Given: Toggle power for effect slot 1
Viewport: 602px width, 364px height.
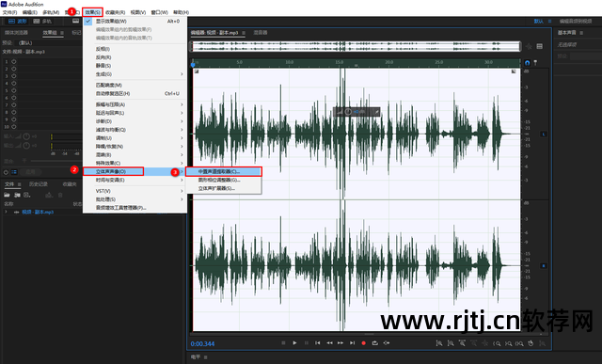Looking at the screenshot, I should point(14,61).
